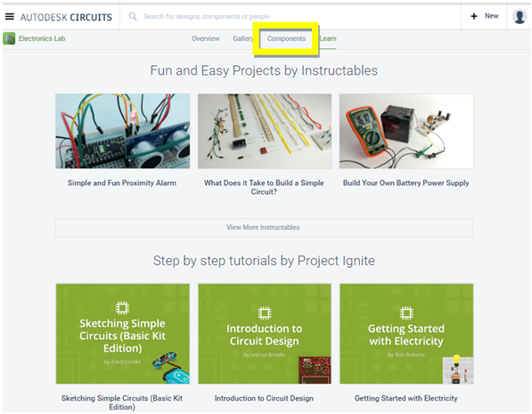Open the simple circuit components photo thumbnail
This screenshot has height=414, width=532.
265,131
